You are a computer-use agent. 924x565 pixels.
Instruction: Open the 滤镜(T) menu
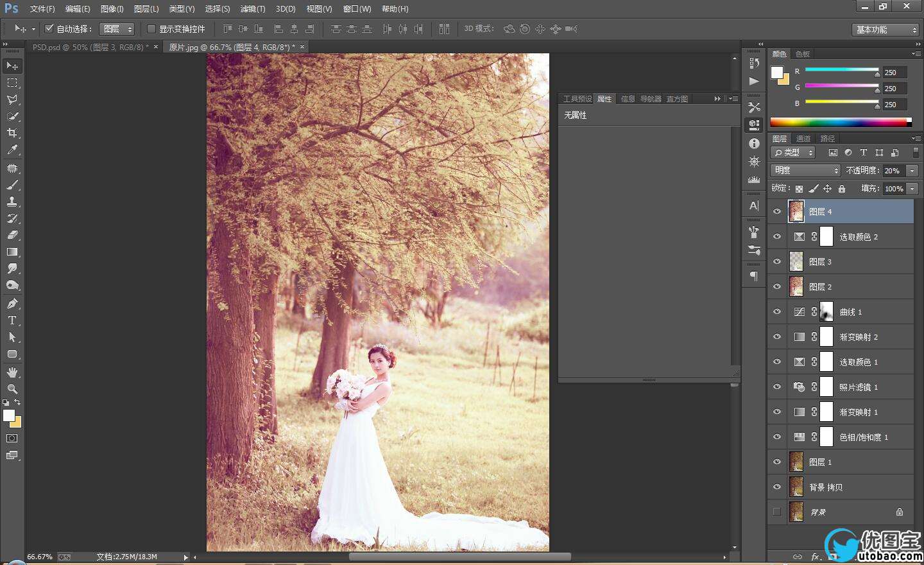[252, 9]
